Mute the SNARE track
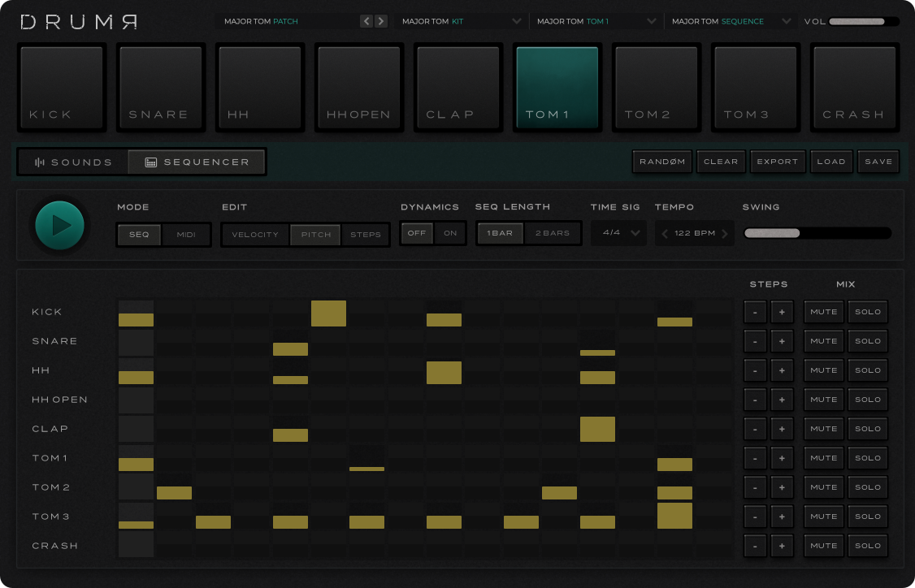This screenshot has height=588, width=915. click(x=824, y=341)
